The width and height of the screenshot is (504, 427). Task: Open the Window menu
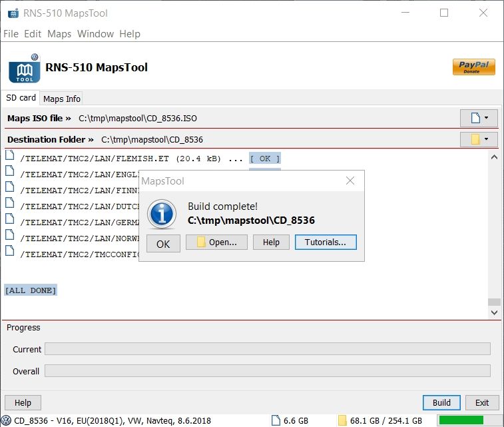(x=95, y=34)
